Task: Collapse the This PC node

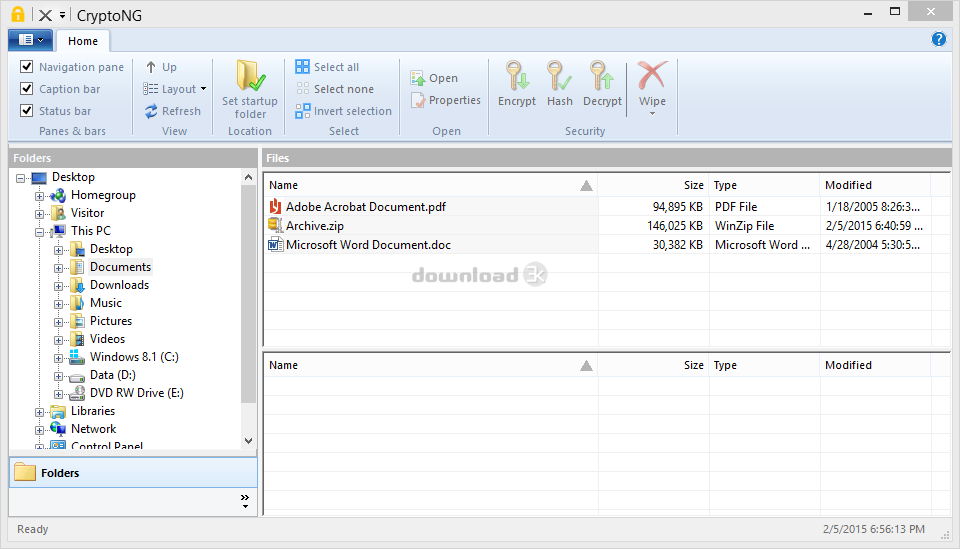Action: point(40,232)
